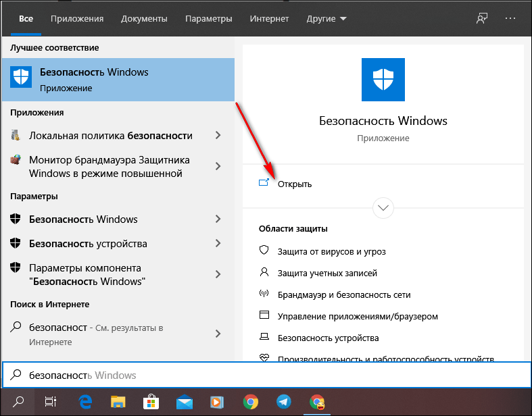The width and height of the screenshot is (532, 416).
Task: Click Открыть to launch Windows Security
Action: (x=295, y=184)
